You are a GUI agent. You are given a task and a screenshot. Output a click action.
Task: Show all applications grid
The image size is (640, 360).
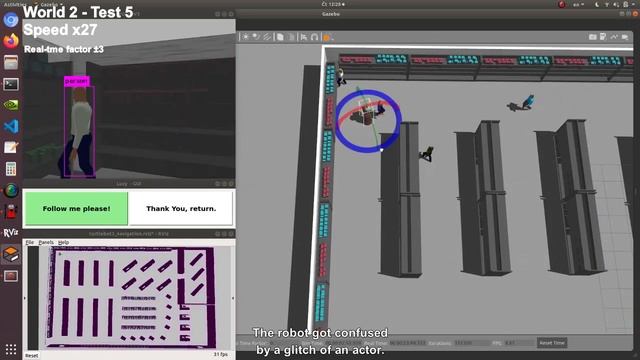(11, 349)
